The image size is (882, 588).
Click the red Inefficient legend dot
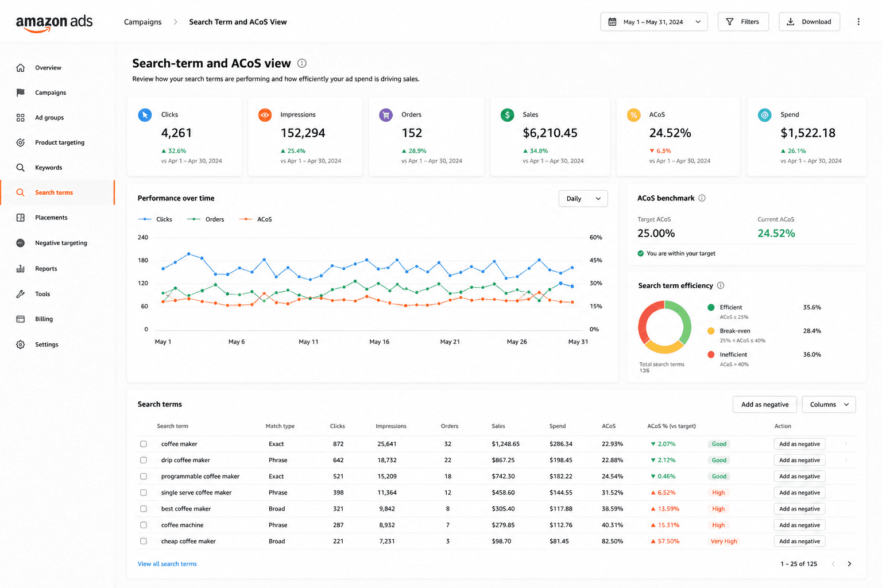[711, 354]
